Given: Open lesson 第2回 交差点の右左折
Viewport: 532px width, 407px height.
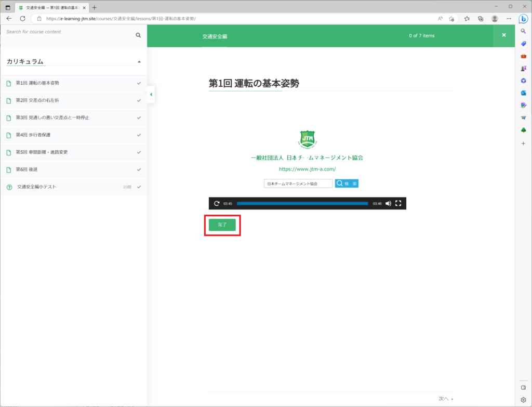Looking at the screenshot, I should click(x=41, y=100).
